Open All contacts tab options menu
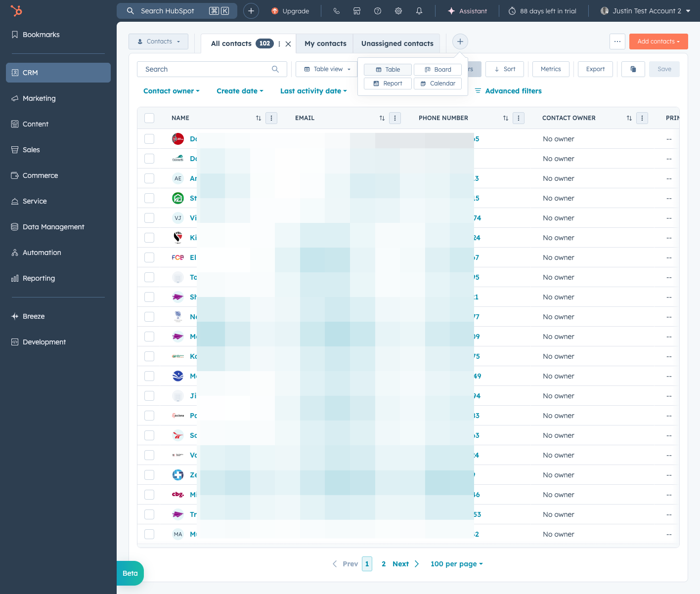Viewport: 700px width, 594px height. [279, 44]
